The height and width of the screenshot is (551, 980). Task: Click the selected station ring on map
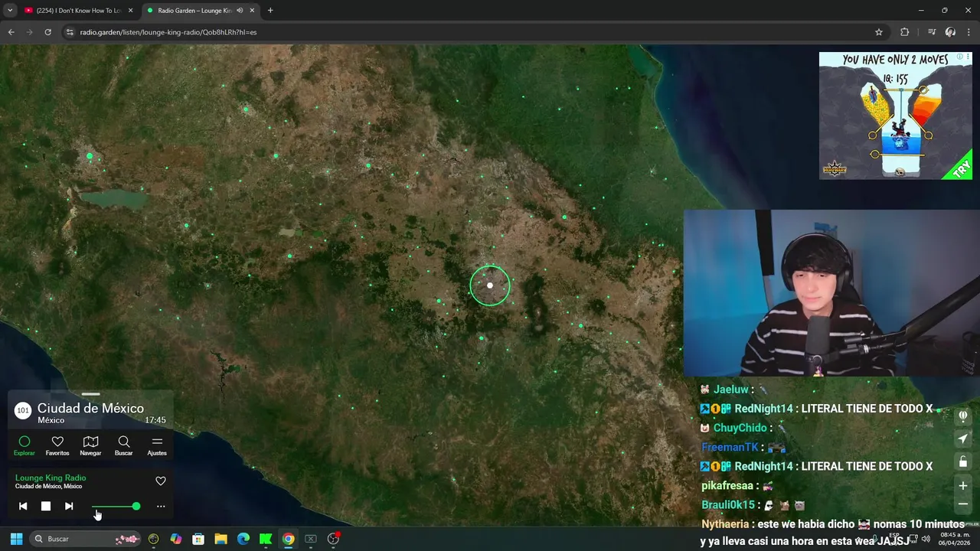[x=490, y=285]
